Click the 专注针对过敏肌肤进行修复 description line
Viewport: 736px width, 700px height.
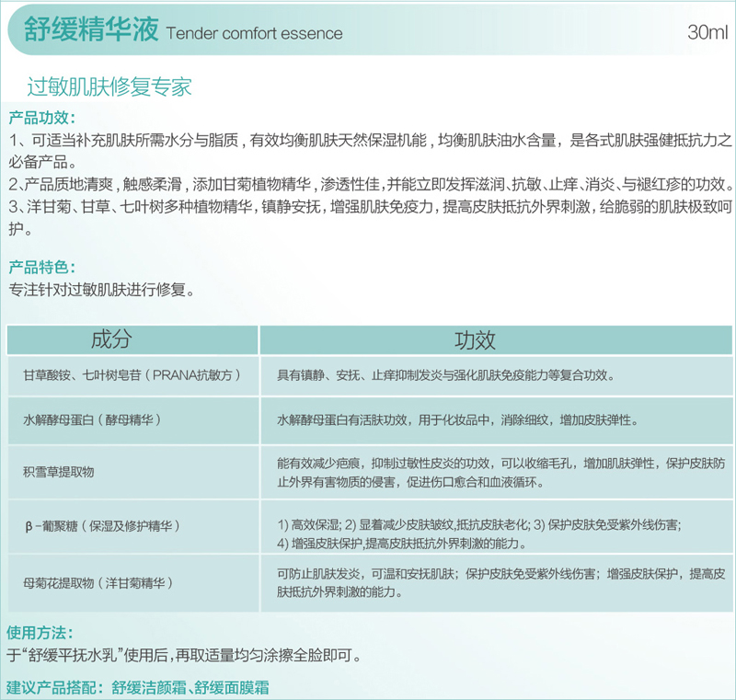pos(101,289)
